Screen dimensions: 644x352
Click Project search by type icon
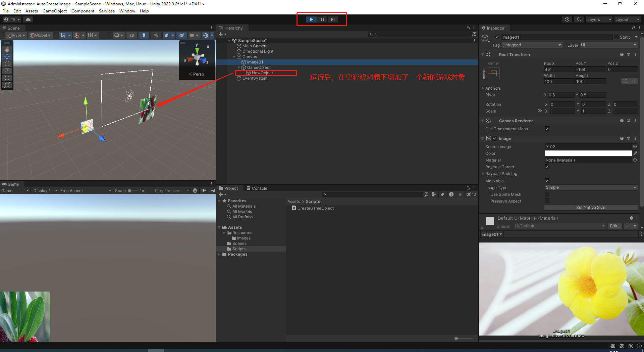(x=434, y=194)
